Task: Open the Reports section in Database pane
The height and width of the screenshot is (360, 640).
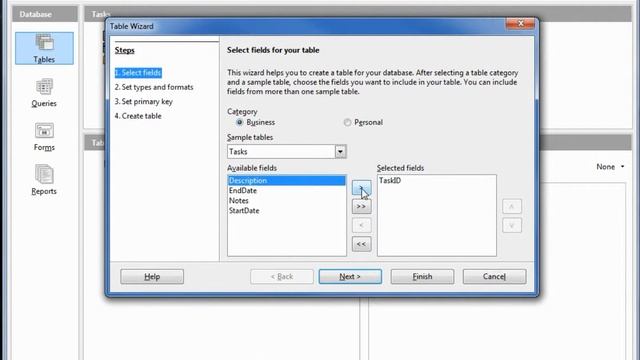Action: tap(44, 180)
